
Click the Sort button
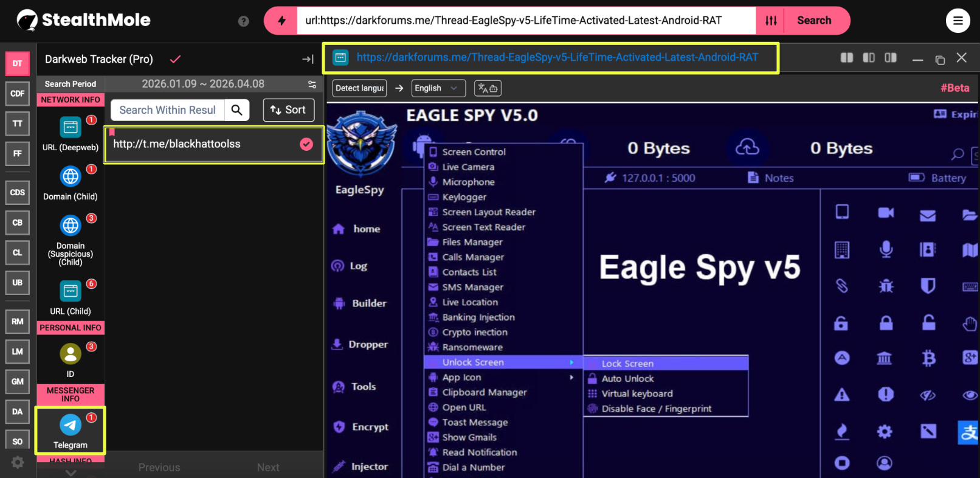click(x=288, y=110)
